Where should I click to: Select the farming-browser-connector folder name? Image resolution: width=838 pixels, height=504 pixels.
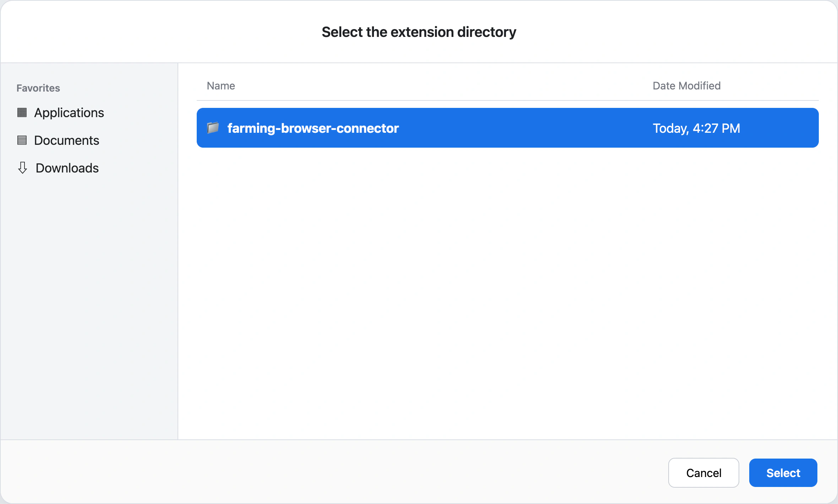313,128
